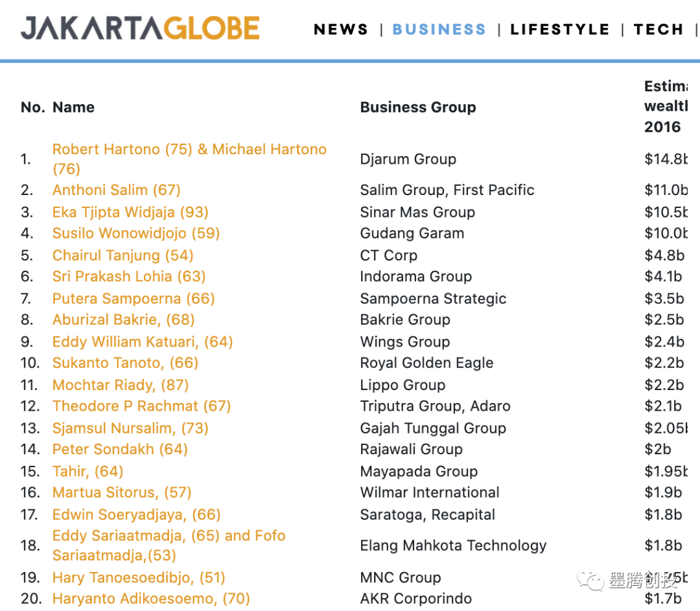Open the Tech section
Viewport: 700px width, 611px height.
click(659, 30)
